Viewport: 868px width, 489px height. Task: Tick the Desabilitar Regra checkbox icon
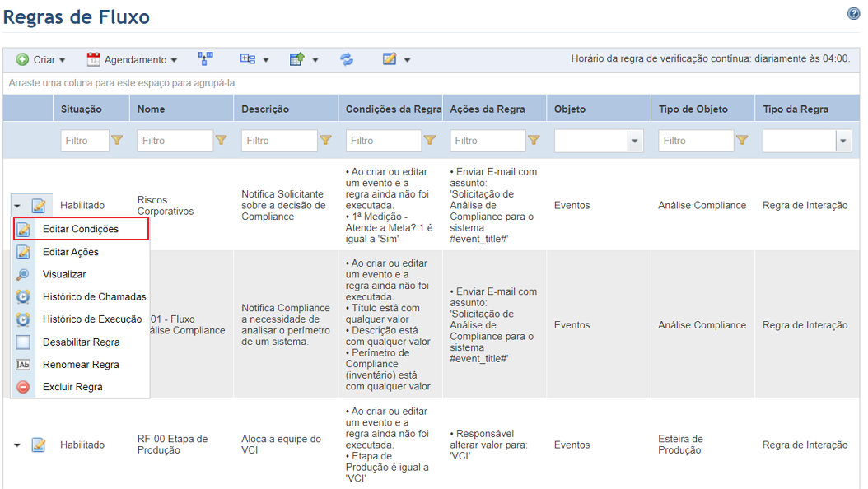pos(23,342)
